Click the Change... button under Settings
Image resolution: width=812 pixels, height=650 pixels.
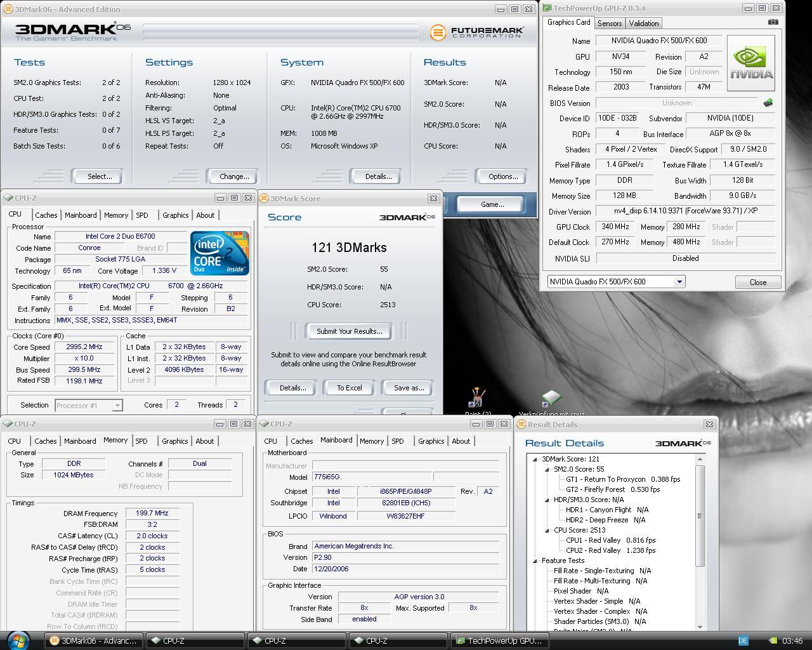point(233,176)
